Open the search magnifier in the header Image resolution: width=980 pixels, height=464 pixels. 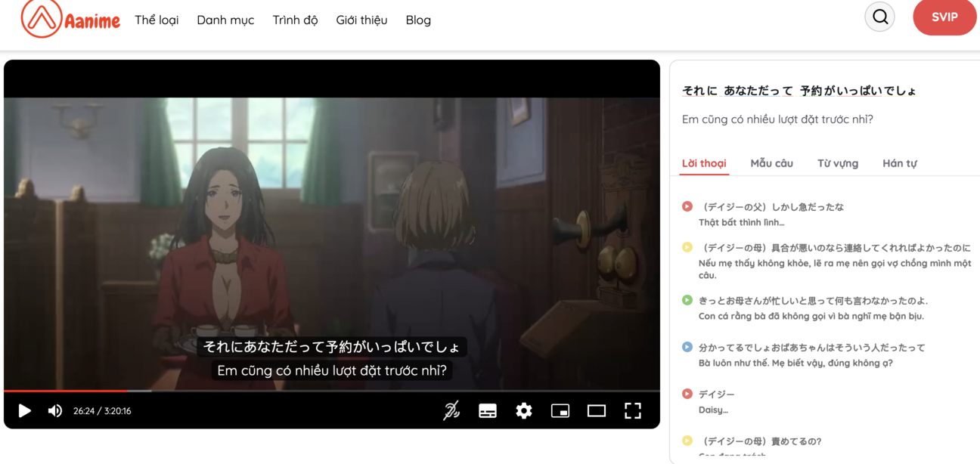(x=879, y=16)
